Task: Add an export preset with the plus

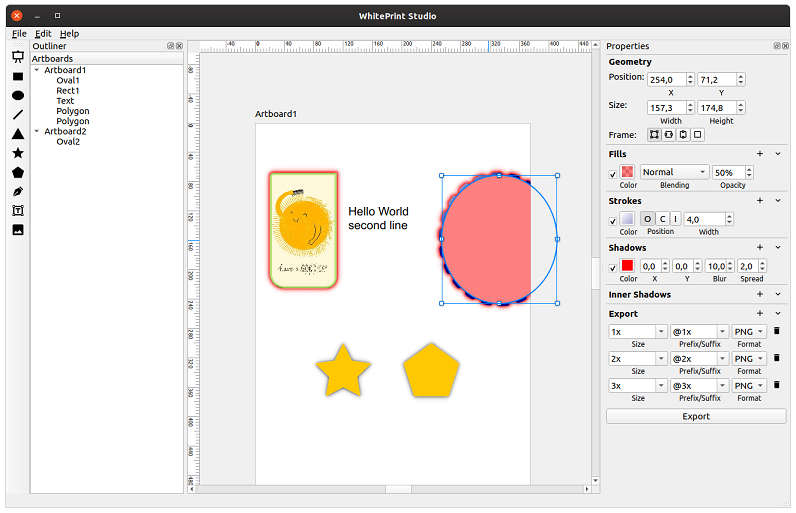Action: coord(760,314)
